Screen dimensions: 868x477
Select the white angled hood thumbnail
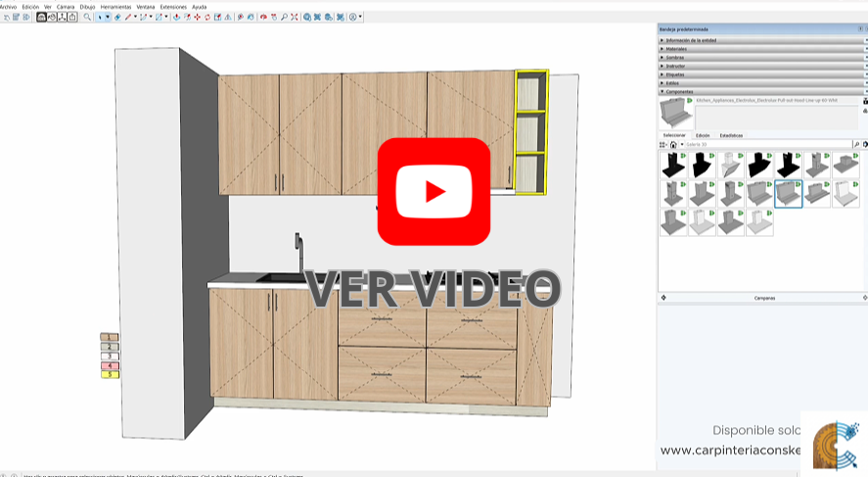coord(731,166)
